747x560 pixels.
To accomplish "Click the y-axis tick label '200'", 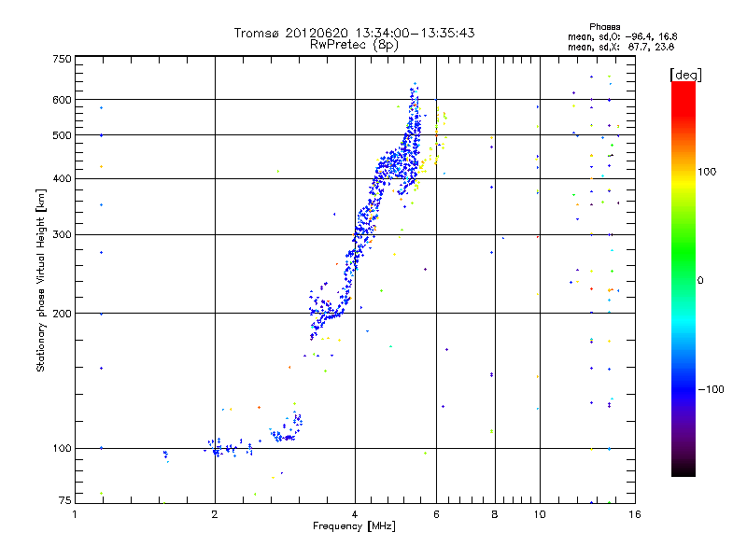I will click(x=62, y=314).
